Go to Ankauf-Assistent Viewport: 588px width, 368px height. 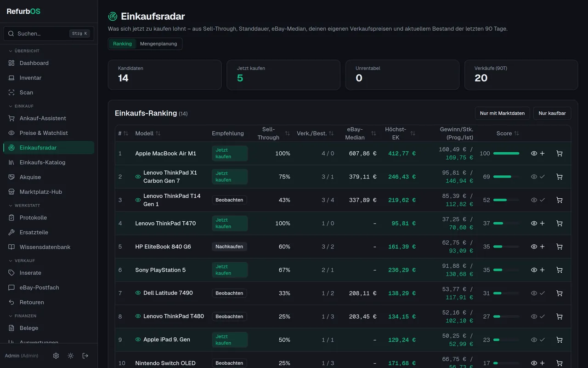tap(49, 118)
